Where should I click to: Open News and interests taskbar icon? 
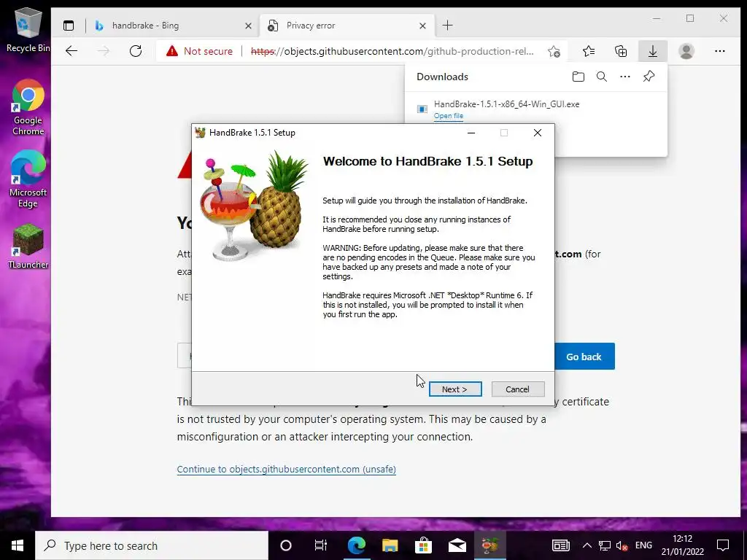(561, 545)
